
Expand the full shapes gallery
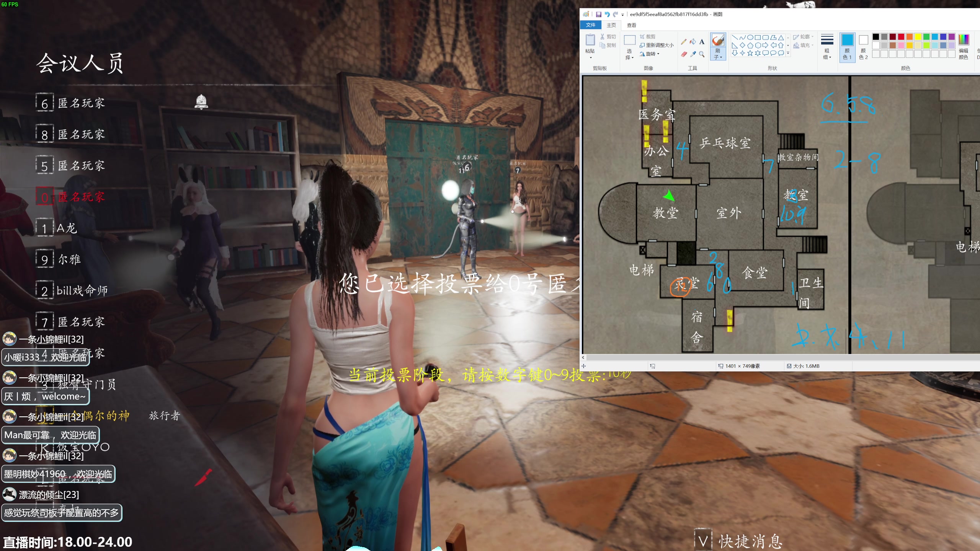788,53
